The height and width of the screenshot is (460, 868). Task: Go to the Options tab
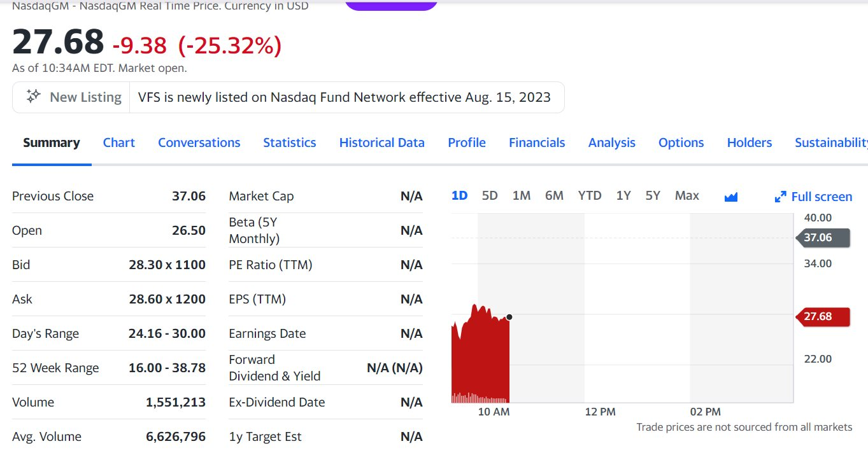tap(681, 143)
